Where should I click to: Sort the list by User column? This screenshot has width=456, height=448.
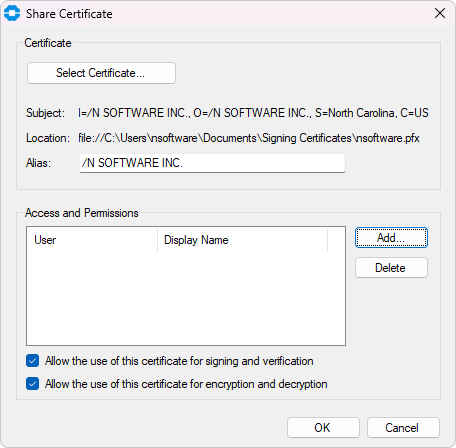click(x=92, y=240)
